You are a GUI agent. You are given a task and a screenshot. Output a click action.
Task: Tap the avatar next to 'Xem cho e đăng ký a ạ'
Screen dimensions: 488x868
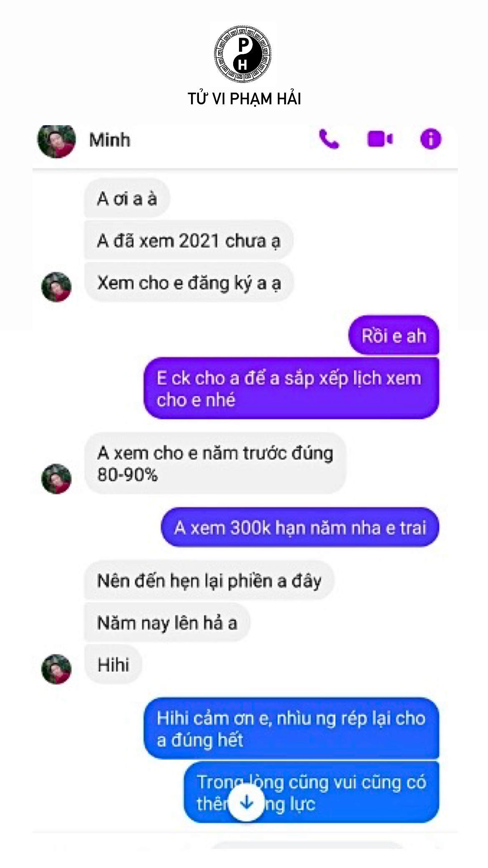[57, 287]
